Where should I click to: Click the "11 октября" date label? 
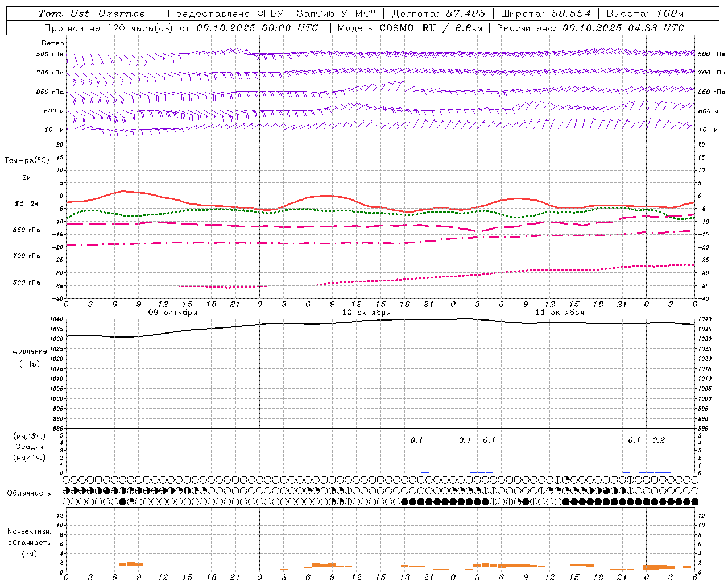pos(560,313)
